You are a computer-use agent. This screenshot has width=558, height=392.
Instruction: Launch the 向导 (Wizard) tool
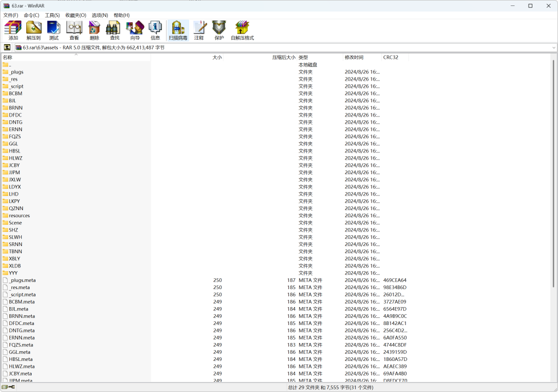point(135,30)
